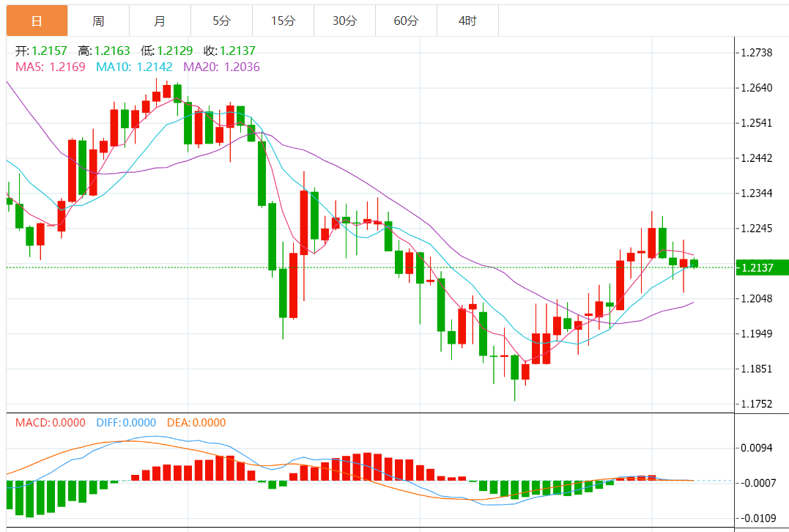The image size is (789, 532).
Task: Click the DIFF indicator label
Action: (126, 423)
